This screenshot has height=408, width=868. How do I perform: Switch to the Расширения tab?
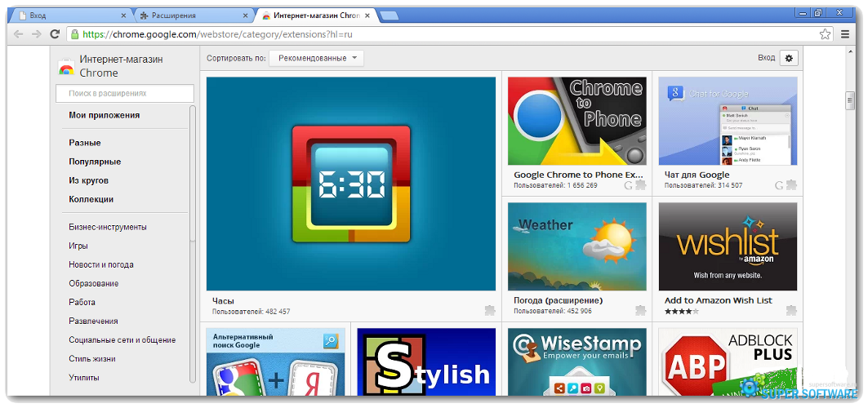(195, 16)
